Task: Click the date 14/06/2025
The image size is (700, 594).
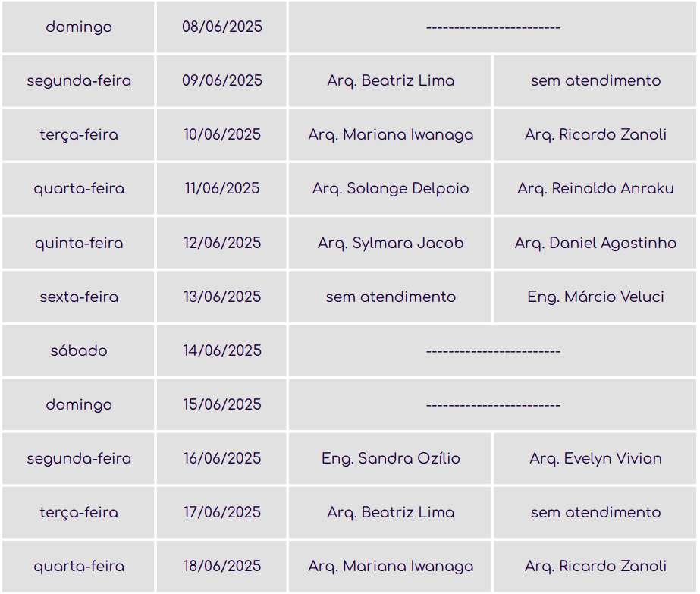Action: tap(222, 351)
